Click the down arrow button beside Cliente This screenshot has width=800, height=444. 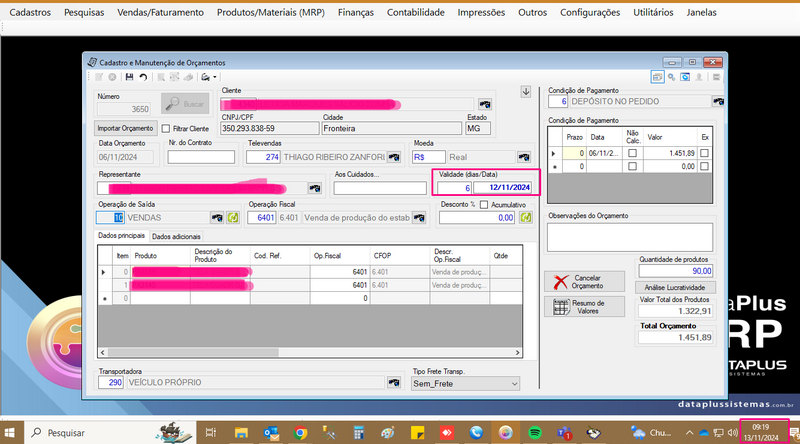pos(526,92)
